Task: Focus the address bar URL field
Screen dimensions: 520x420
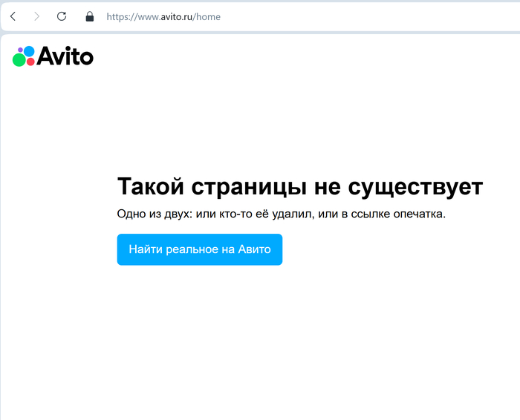Action: [297, 16]
